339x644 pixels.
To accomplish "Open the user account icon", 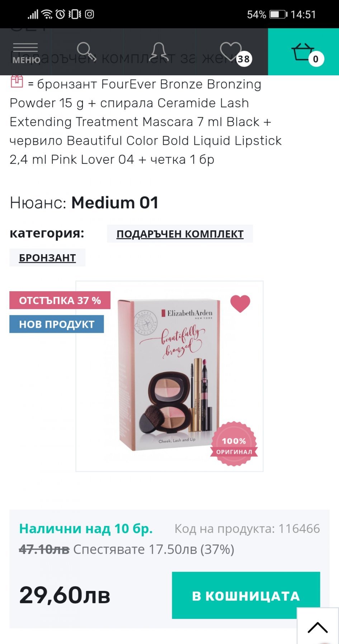I will (159, 52).
